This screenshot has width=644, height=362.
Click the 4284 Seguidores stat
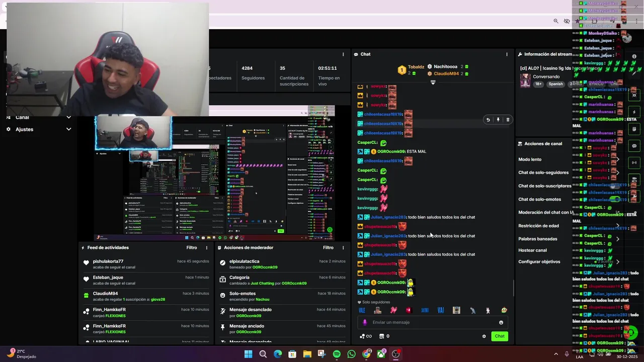tap(253, 73)
